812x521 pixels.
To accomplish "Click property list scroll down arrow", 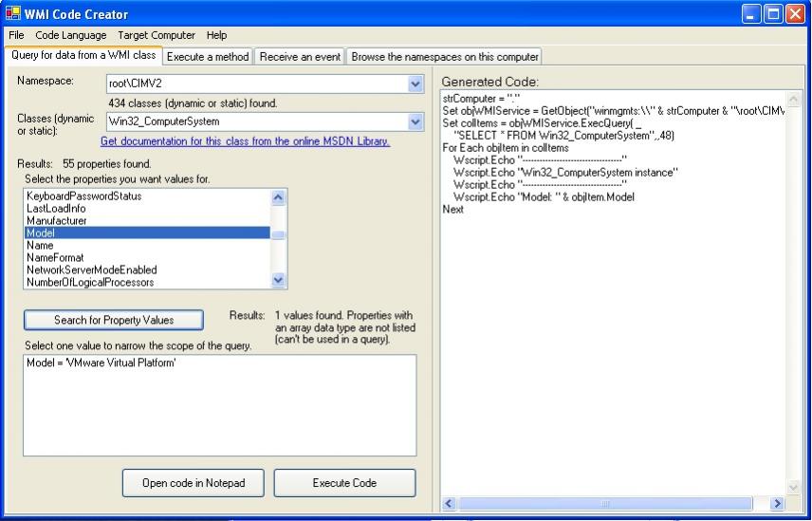I will click(278, 280).
